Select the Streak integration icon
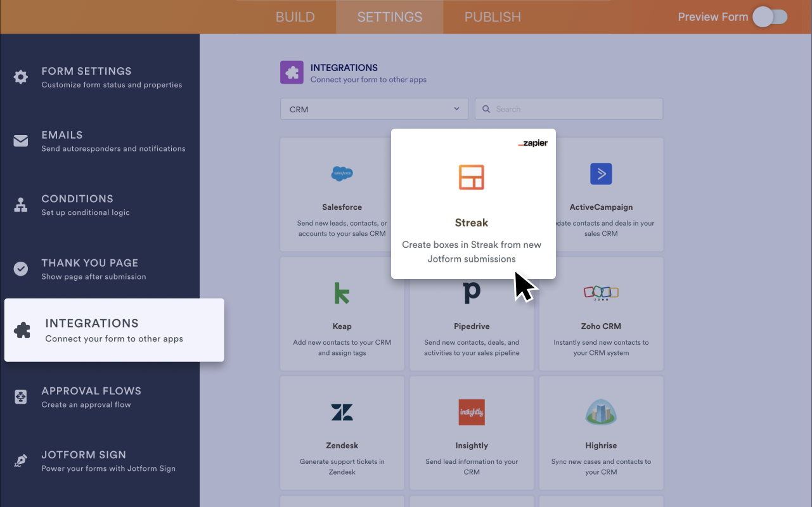This screenshot has height=507, width=812. pos(472,177)
